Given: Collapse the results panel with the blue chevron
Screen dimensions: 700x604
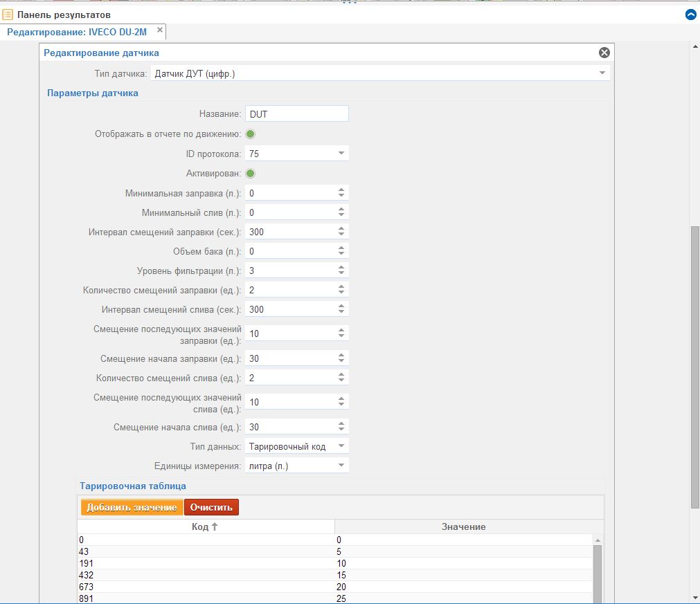Looking at the screenshot, I should pyautogui.click(x=690, y=15).
